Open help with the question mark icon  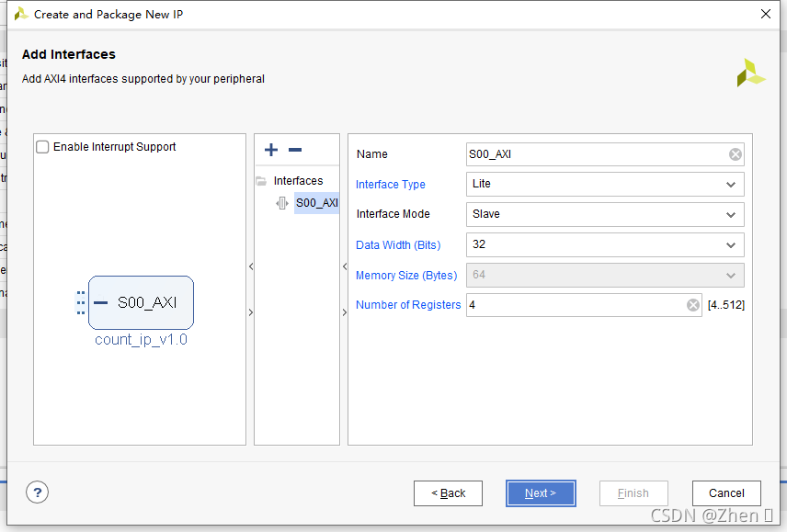point(37,492)
